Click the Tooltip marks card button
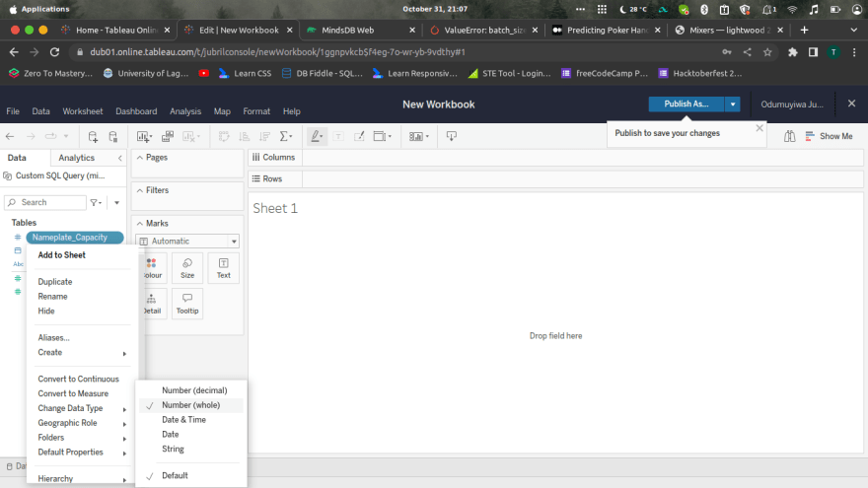This screenshot has width=868, height=488. [x=187, y=304]
